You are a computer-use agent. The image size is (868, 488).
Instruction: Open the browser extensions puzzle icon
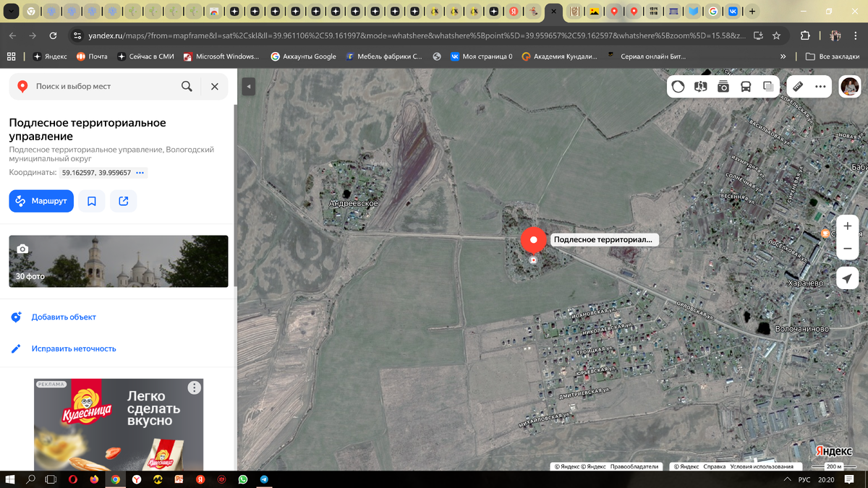click(x=805, y=35)
